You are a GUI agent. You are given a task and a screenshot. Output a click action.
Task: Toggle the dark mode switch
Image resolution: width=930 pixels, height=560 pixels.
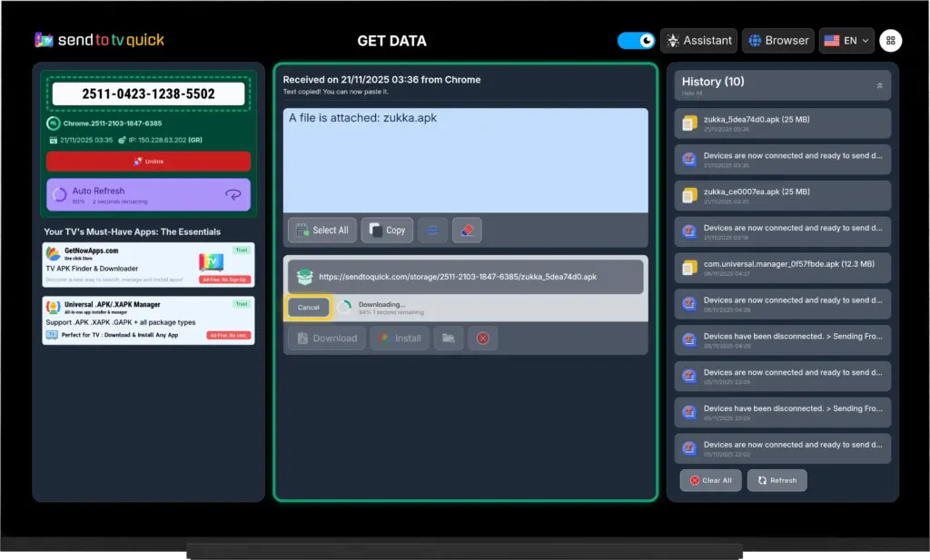coord(636,41)
